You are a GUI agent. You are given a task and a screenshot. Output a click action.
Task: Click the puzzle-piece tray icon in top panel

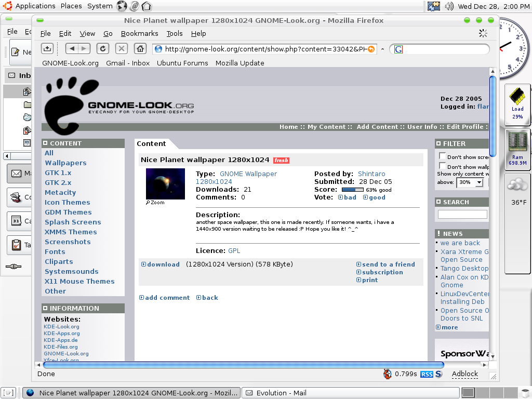tap(434, 6)
